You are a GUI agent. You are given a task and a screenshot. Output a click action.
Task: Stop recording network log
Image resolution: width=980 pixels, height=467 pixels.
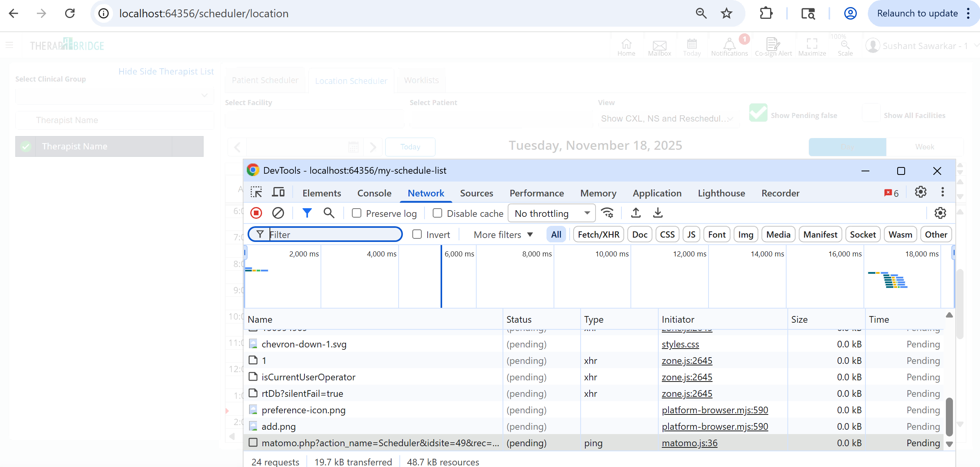click(256, 213)
